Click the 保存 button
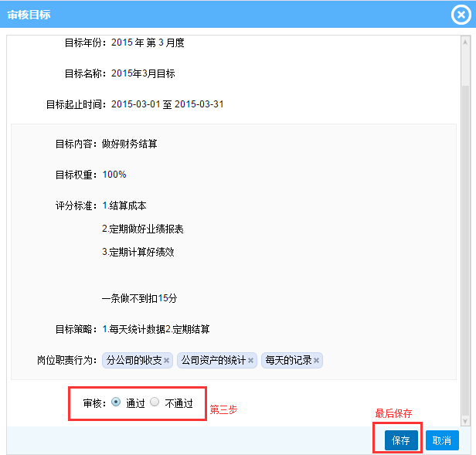 coord(401,440)
